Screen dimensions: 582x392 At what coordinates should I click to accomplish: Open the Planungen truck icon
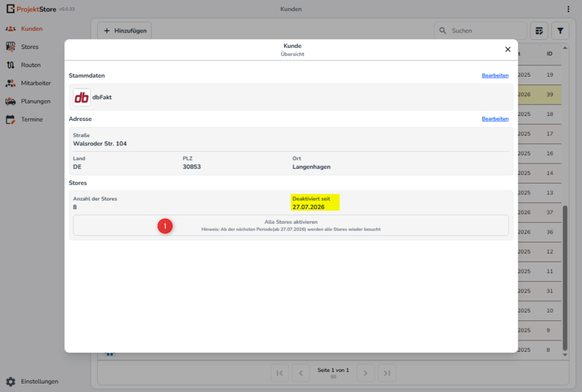[10, 101]
